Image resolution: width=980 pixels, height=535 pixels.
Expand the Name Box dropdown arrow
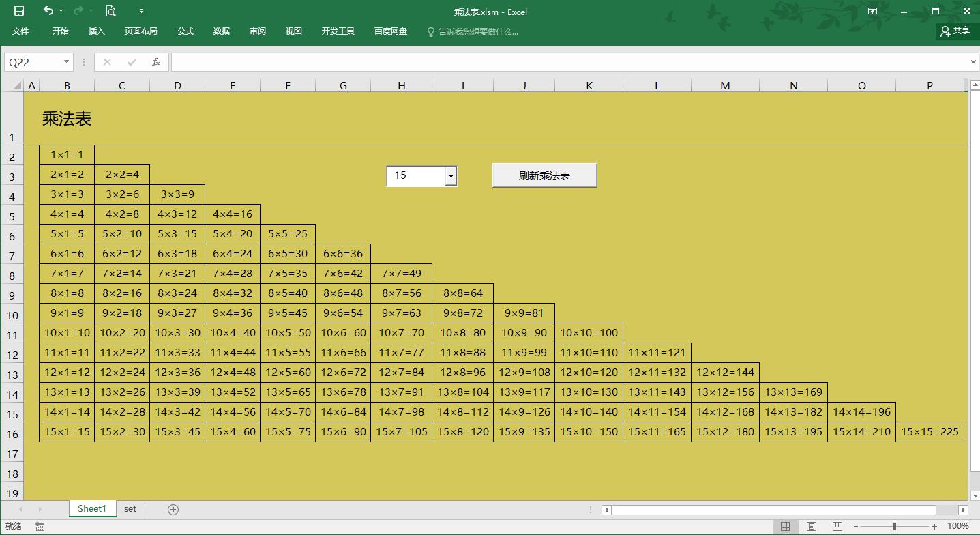pos(66,62)
